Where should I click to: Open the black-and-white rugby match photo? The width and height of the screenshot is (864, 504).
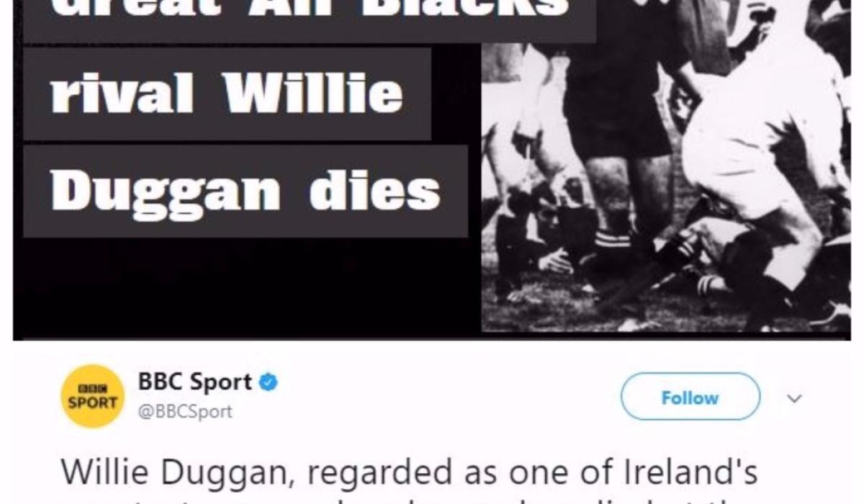click(x=666, y=166)
